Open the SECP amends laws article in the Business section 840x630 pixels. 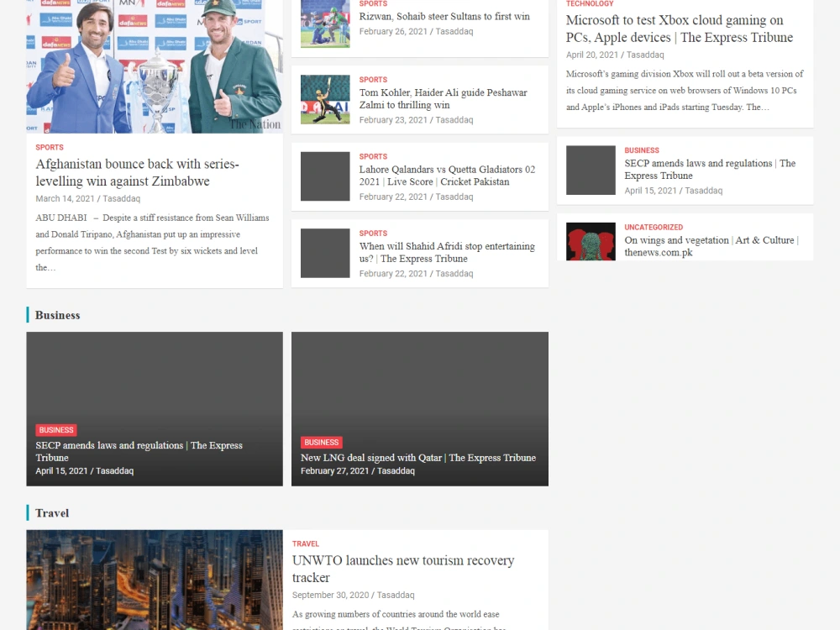coord(139,452)
